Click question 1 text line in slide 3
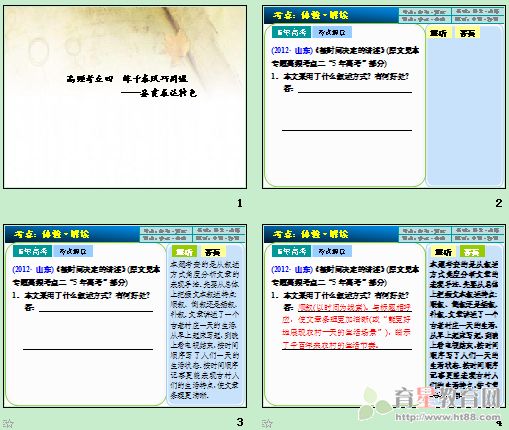This screenshot has width=509, height=430. tap(81, 296)
